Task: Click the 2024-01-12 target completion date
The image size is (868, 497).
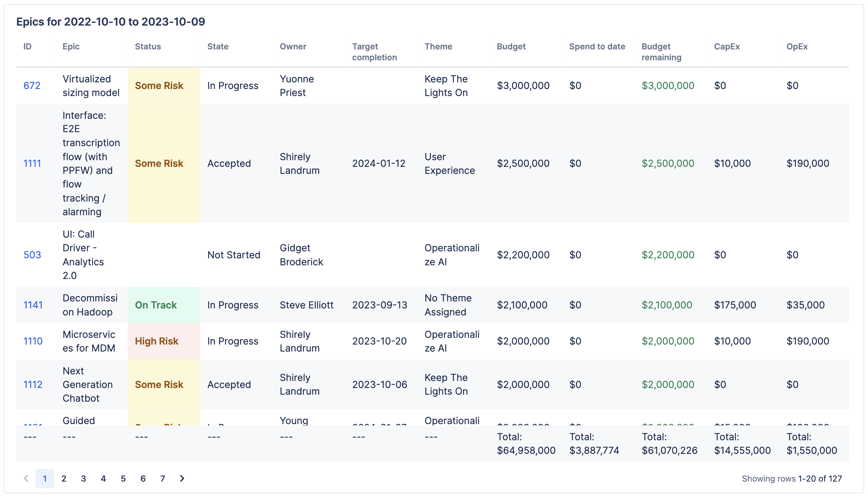Action: pos(379,163)
